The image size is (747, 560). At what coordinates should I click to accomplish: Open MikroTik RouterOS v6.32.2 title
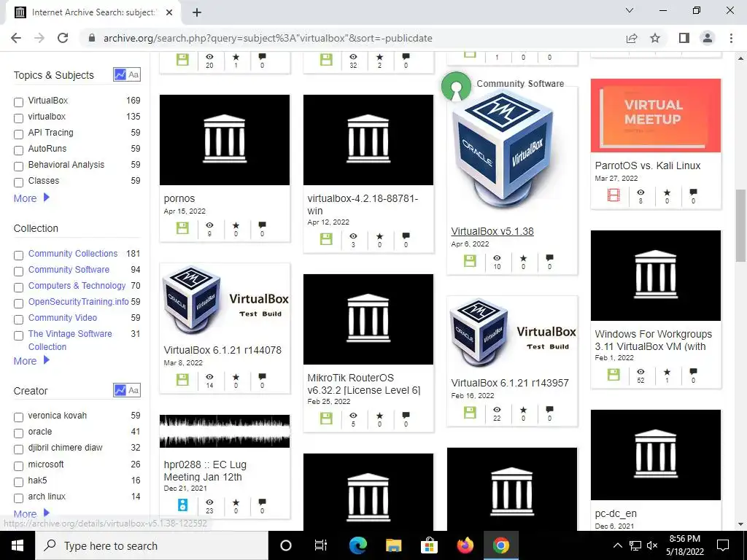click(x=363, y=384)
